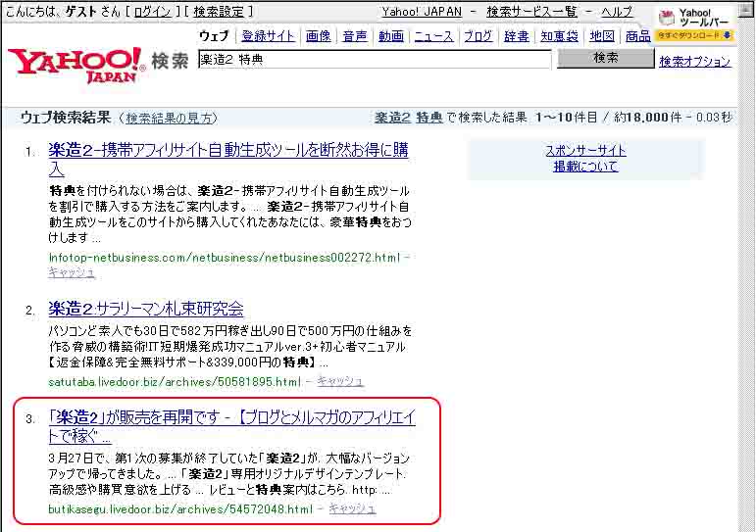This screenshot has height=532, width=756.
Task: Switch to 画像 search tab
Action: (x=319, y=36)
